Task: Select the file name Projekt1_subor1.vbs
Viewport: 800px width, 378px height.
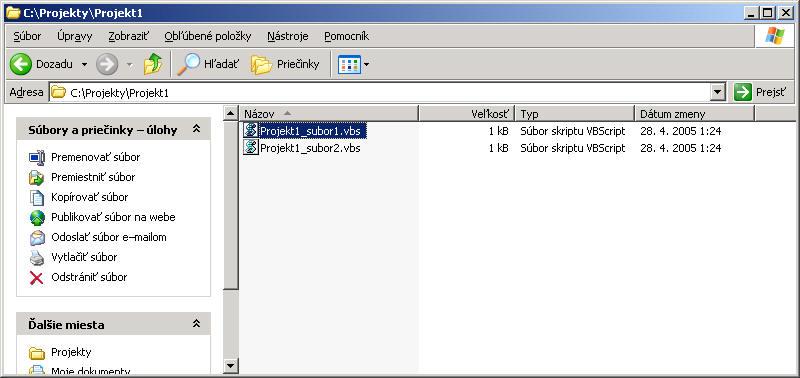Action: pyautogui.click(x=310, y=131)
